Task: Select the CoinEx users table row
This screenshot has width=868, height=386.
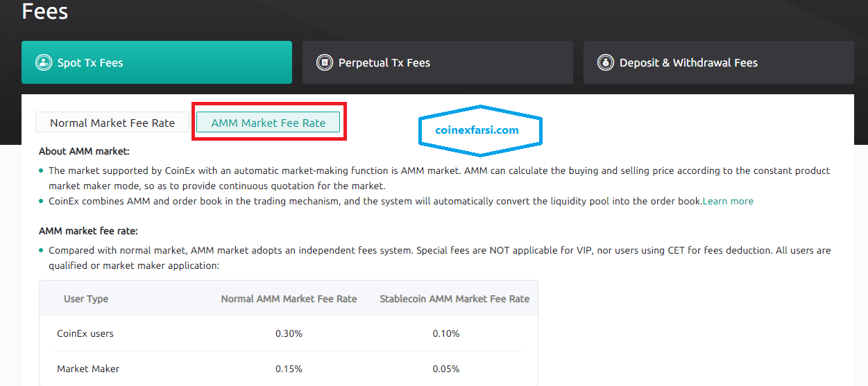Action: point(289,333)
